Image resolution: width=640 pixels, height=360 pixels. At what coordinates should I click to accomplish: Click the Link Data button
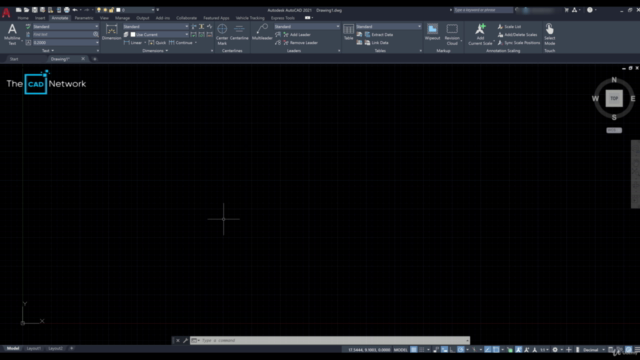(376, 42)
